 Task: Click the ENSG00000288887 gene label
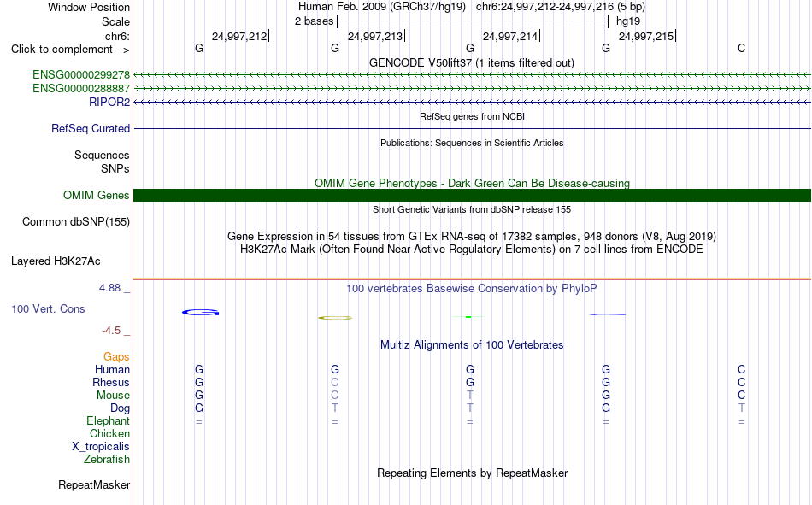(81, 88)
